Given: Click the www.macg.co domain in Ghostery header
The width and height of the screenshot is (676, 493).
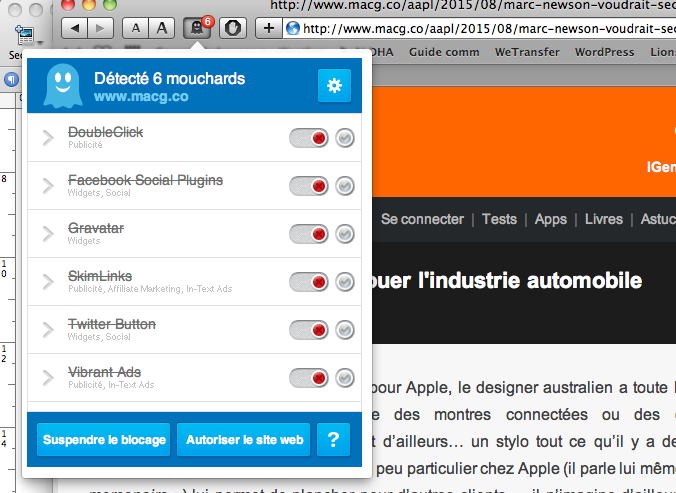Looking at the screenshot, I should tap(141, 96).
